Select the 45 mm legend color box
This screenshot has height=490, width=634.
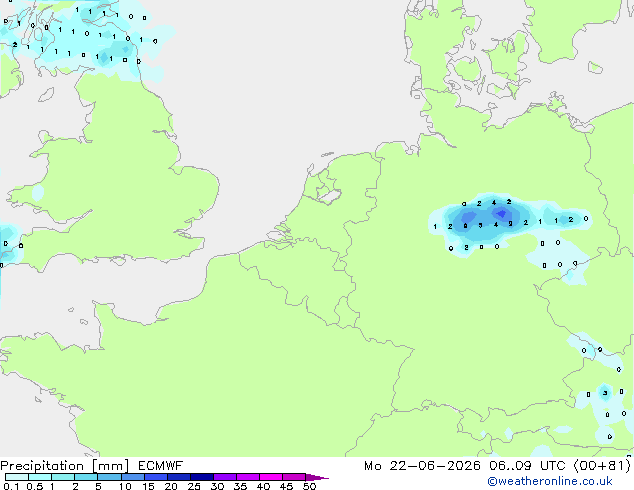(x=294, y=477)
